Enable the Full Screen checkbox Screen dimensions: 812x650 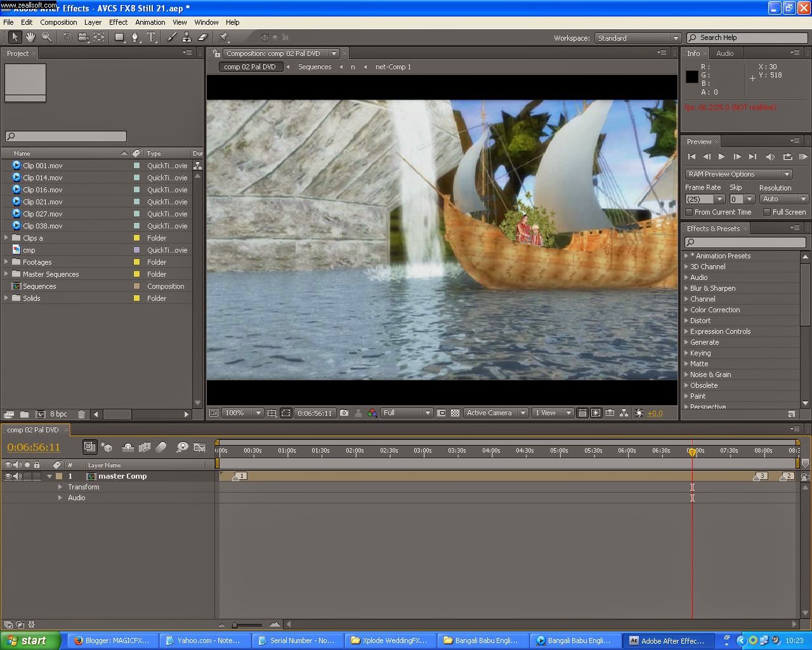pos(767,212)
